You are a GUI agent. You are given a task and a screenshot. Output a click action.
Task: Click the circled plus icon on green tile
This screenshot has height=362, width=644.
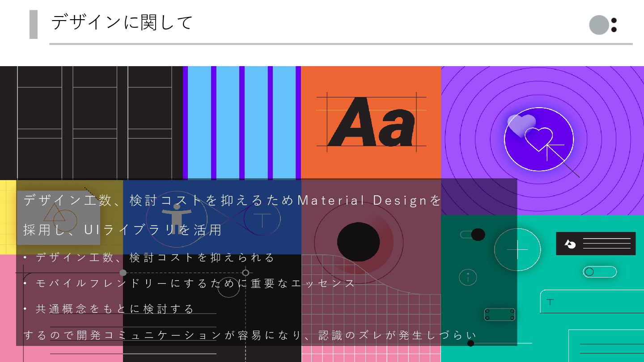click(x=517, y=249)
